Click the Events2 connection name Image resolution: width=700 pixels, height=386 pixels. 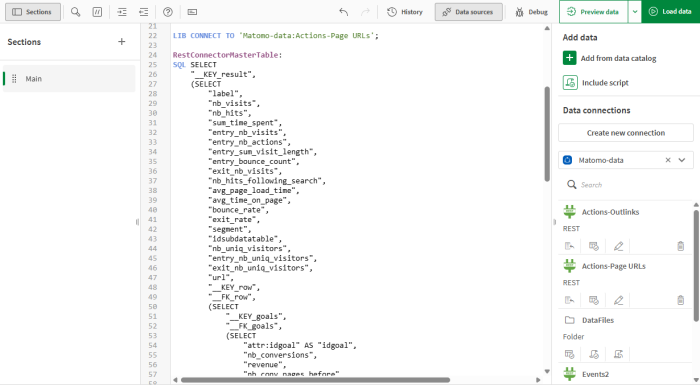click(595, 374)
